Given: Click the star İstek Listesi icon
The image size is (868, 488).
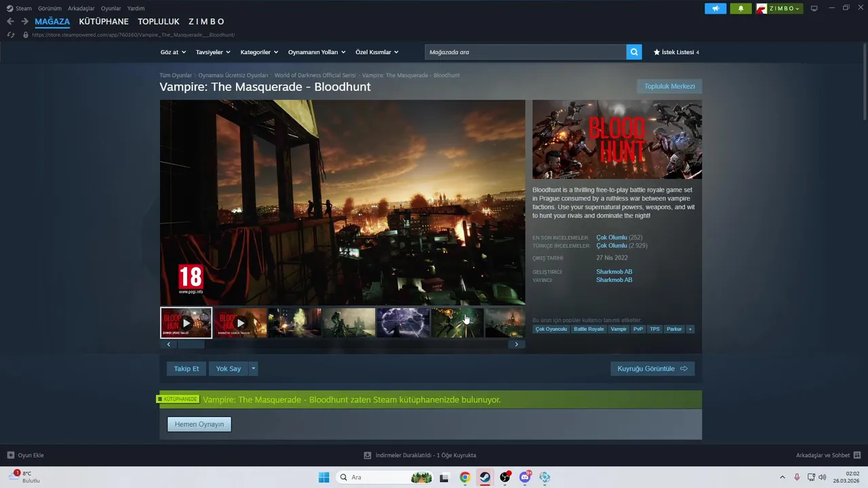Looking at the screenshot, I should 656,52.
